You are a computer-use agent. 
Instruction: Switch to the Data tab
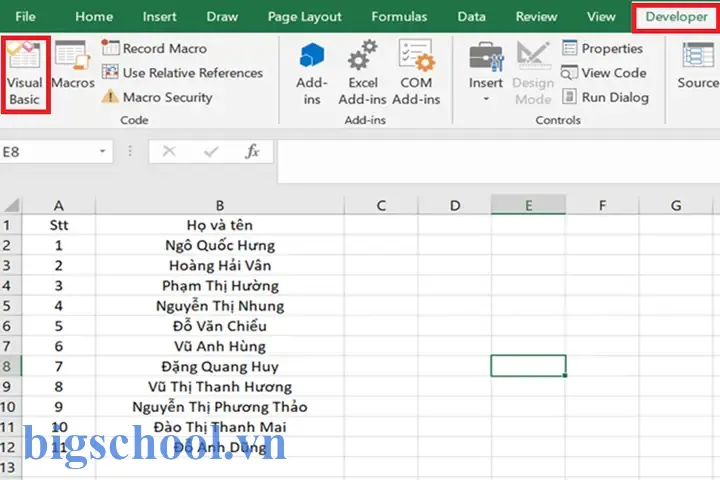point(472,17)
